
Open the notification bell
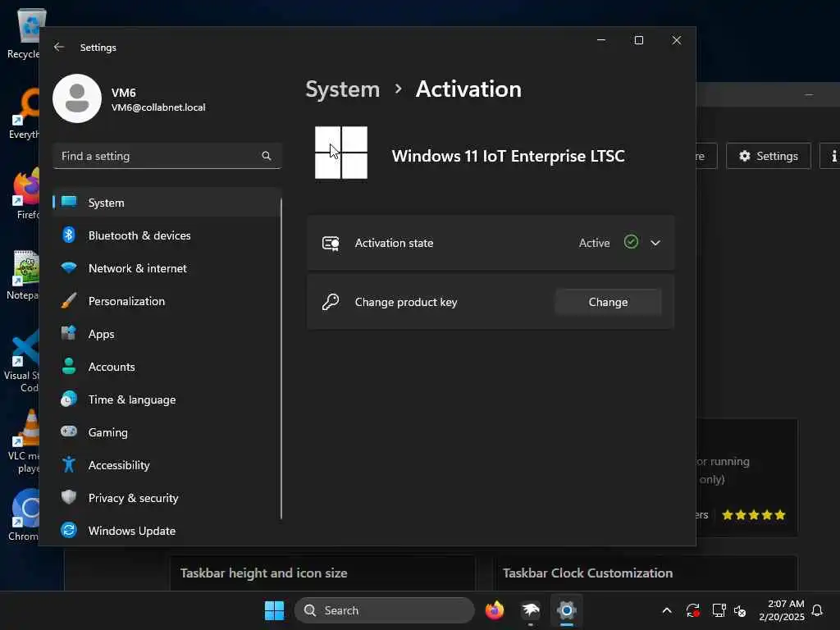pos(818,610)
